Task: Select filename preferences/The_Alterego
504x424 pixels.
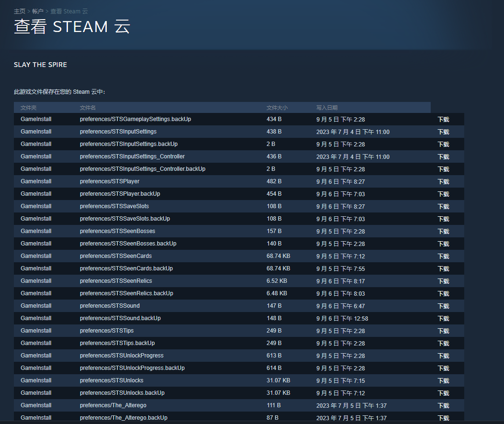Action: (x=113, y=405)
